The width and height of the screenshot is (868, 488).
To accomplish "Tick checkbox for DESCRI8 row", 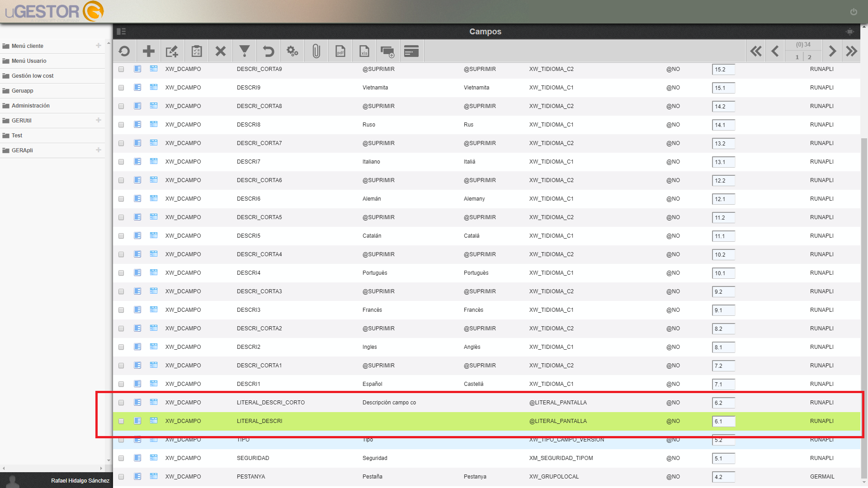I will (121, 125).
